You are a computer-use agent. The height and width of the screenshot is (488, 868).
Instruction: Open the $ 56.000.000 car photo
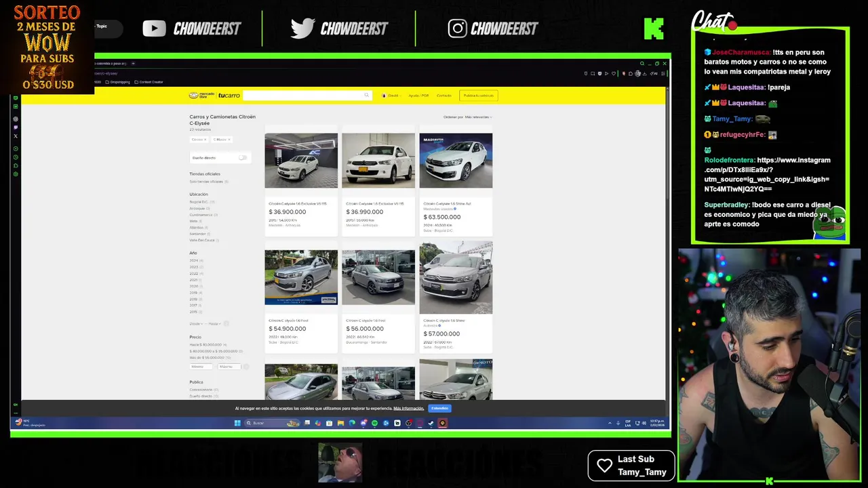[378, 277]
